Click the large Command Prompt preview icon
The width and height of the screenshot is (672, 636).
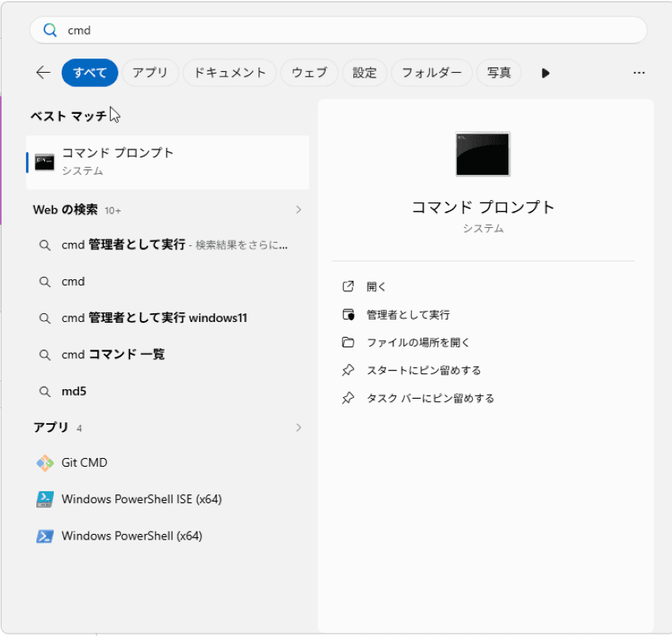pyautogui.click(x=482, y=154)
